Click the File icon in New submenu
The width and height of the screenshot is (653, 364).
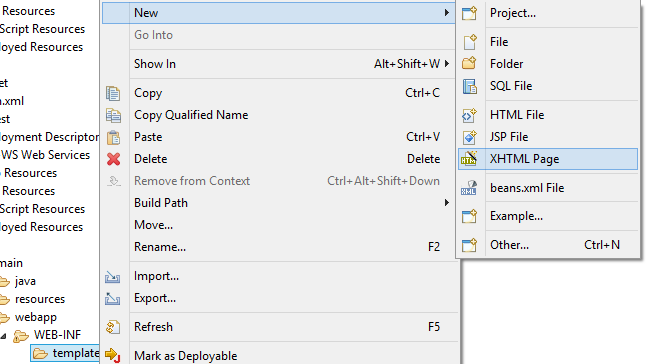click(470, 42)
